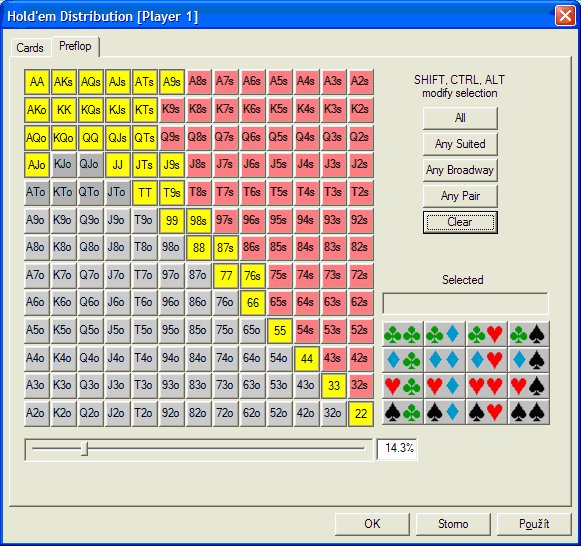This screenshot has height=546, width=581.
Task: Enable the KJo hand cell
Action: click(x=64, y=165)
